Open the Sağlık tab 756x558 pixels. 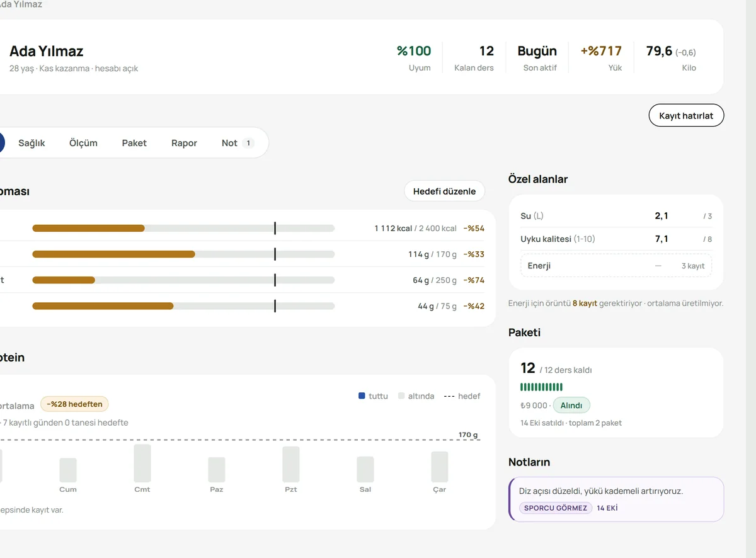pos(31,143)
